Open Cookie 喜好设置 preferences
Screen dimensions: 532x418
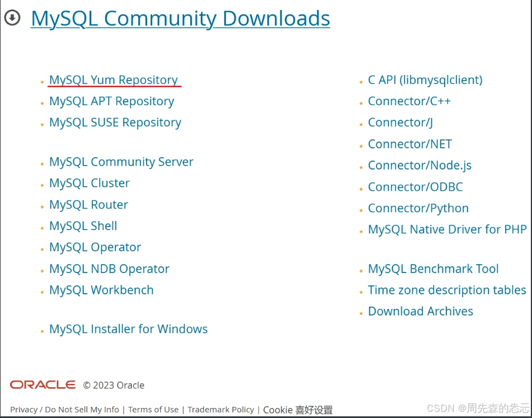pos(298,410)
